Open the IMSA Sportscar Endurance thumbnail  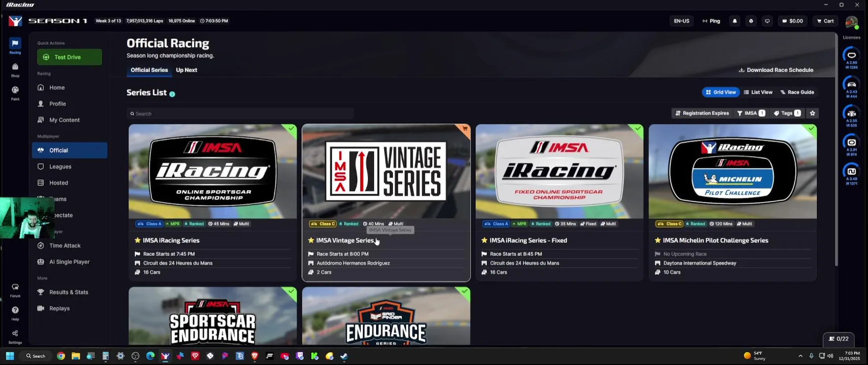click(x=213, y=316)
